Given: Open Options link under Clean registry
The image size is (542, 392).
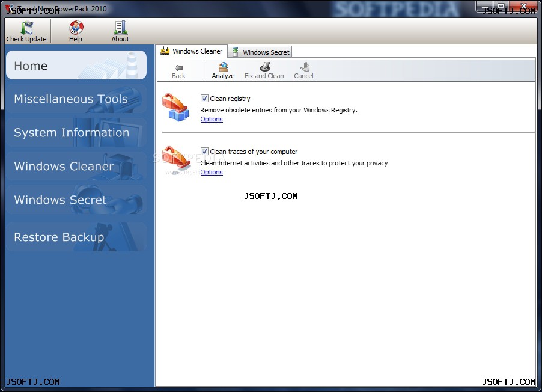Looking at the screenshot, I should [212, 120].
